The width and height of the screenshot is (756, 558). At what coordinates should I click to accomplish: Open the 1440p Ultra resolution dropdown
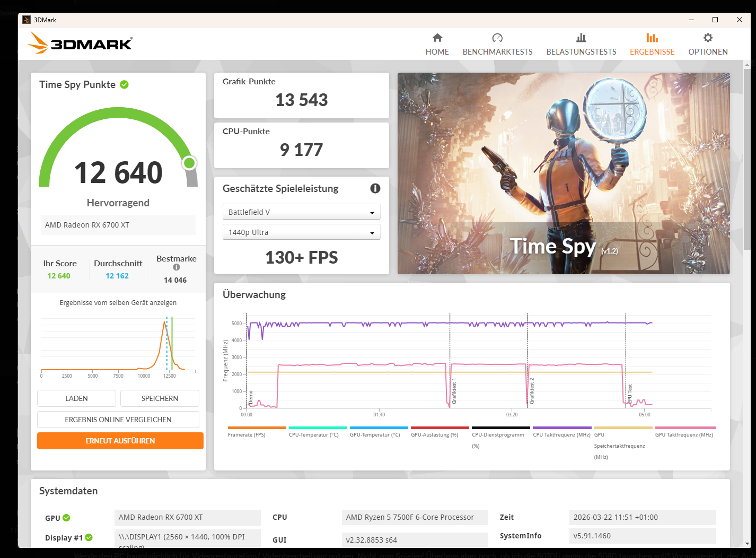(301, 232)
